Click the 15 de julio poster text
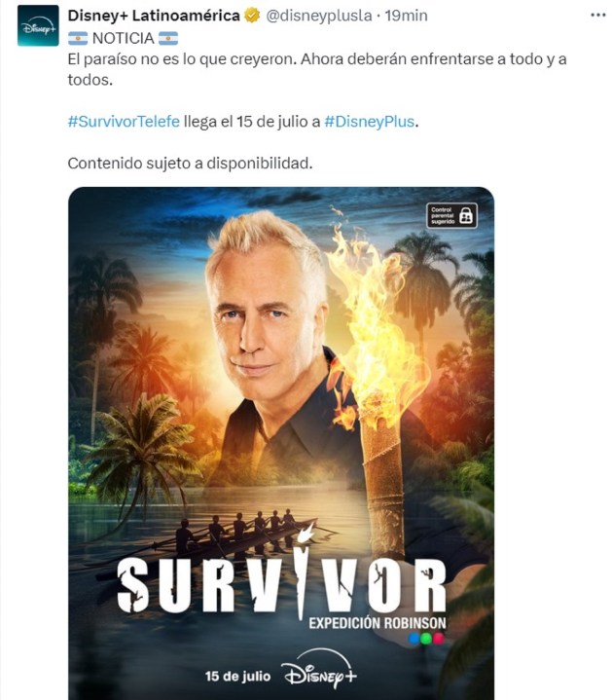This screenshot has width=612, height=700. point(237,676)
